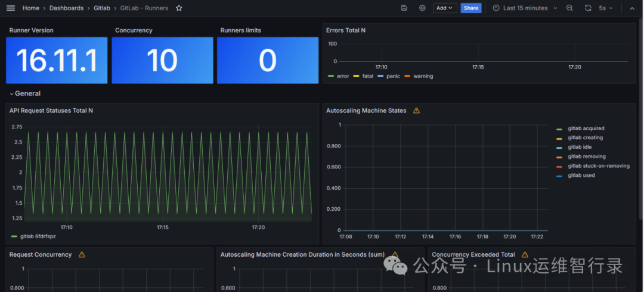Click the 16.11.1 runner version value
The image size is (644, 292).
[57, 60]
